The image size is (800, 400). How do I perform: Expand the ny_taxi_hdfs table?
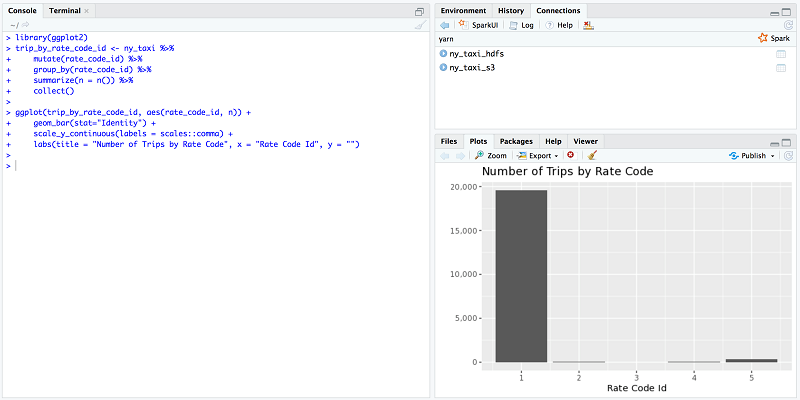tap(443, 54)
